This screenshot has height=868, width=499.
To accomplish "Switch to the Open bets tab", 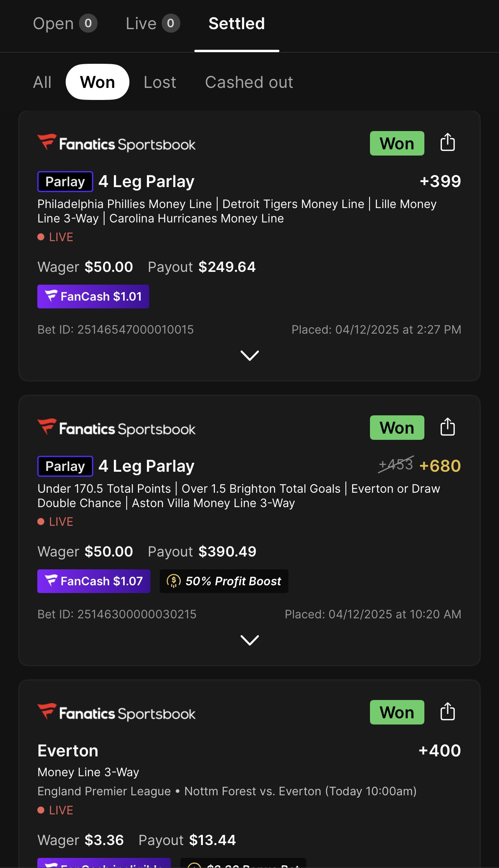I will 65,24.
